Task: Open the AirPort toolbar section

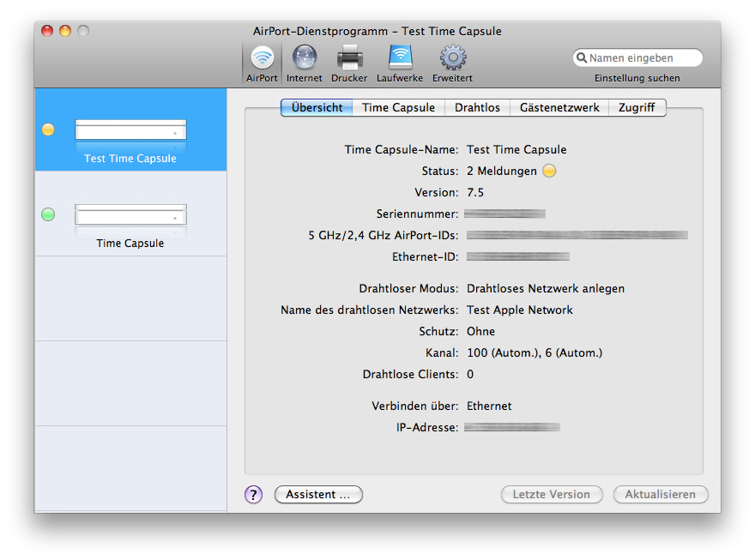Action: [262, 63]
